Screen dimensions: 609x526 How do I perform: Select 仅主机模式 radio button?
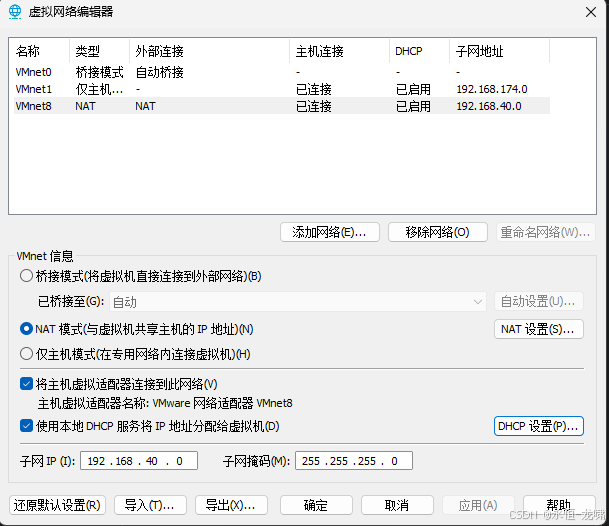point(26,354)
